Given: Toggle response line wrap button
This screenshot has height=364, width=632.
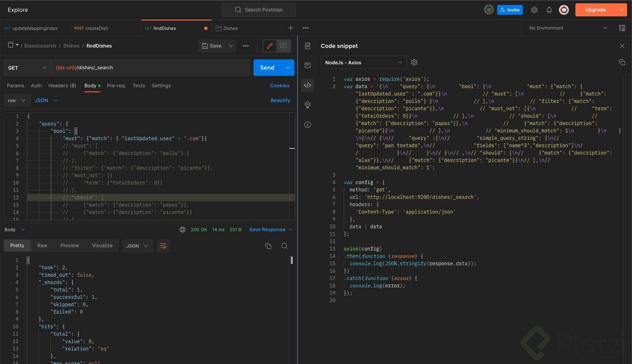Looking at the screenshot, I should pos(163,246).
